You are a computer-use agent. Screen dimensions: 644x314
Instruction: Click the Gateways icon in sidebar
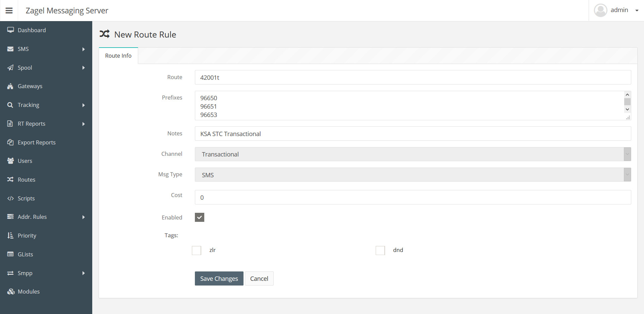(x=10, y=86)
